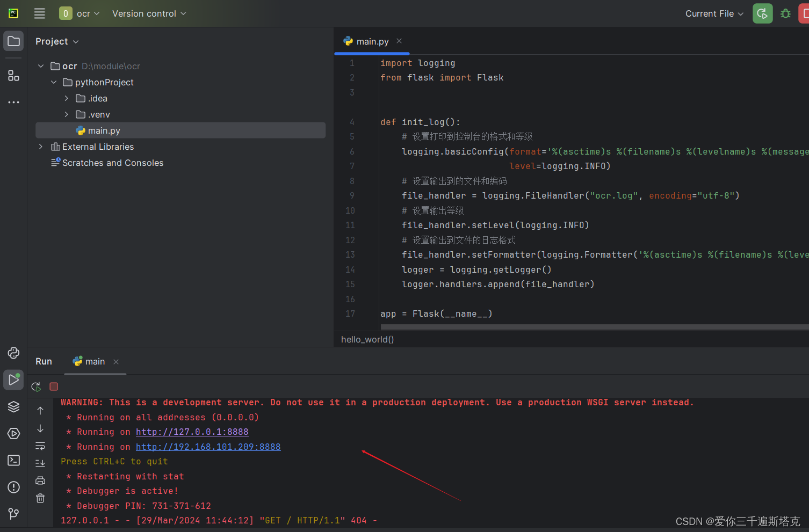Viewport: 809px width, 532px height.
Task: Expand the .venv directory
Action: click(x=66, y=114)
